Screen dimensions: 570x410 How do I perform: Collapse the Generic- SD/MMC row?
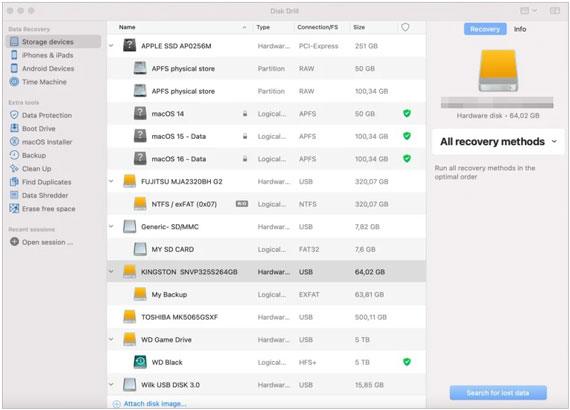click(x=111, y=226)
